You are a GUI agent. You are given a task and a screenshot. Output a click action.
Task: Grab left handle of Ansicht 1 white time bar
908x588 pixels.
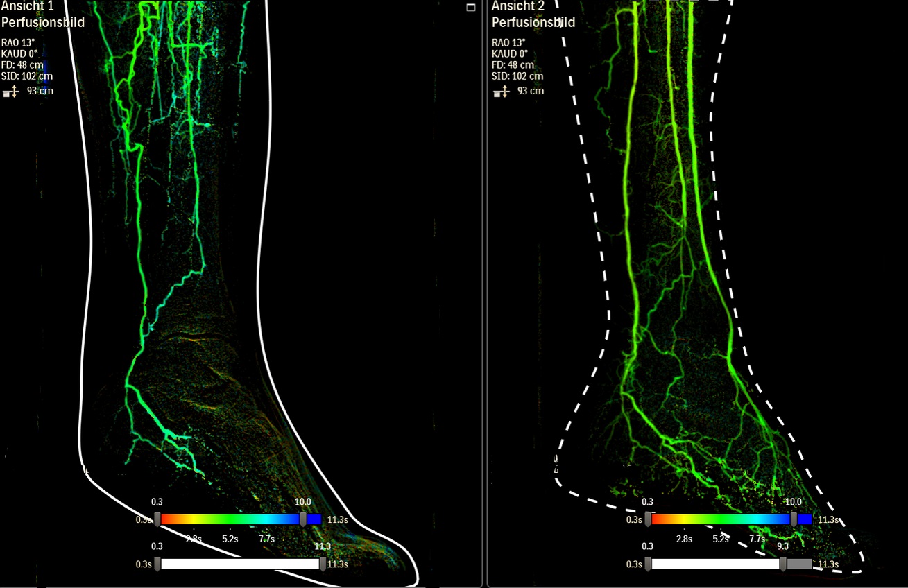[157, 564]
